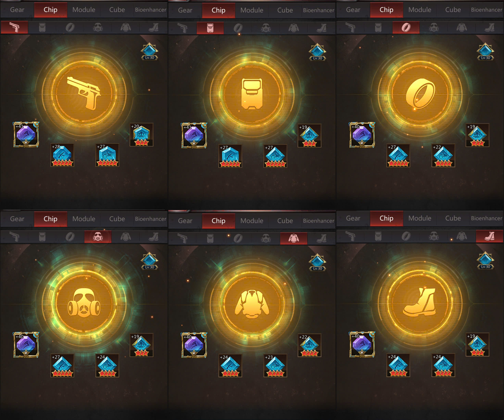Viewport: 504px width, 420px height.
Task: Select the +23 motorcycle chip slot
Action: coord(275,365)
